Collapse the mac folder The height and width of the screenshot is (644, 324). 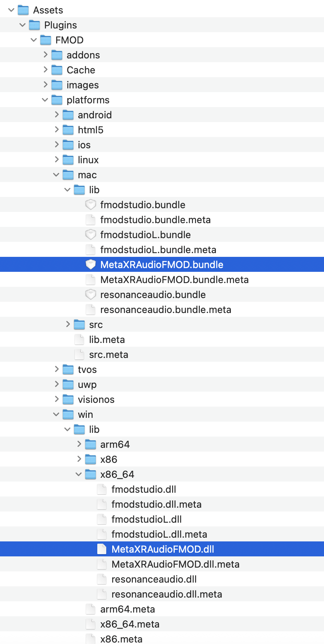coord(56,174)
